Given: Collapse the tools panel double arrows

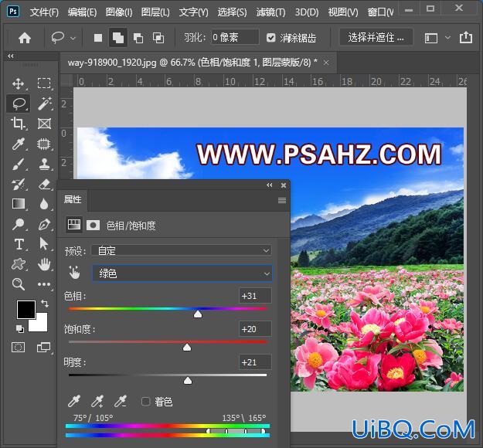Looking at the screenshot, I should pyautogui.click(x=11, y=56).
